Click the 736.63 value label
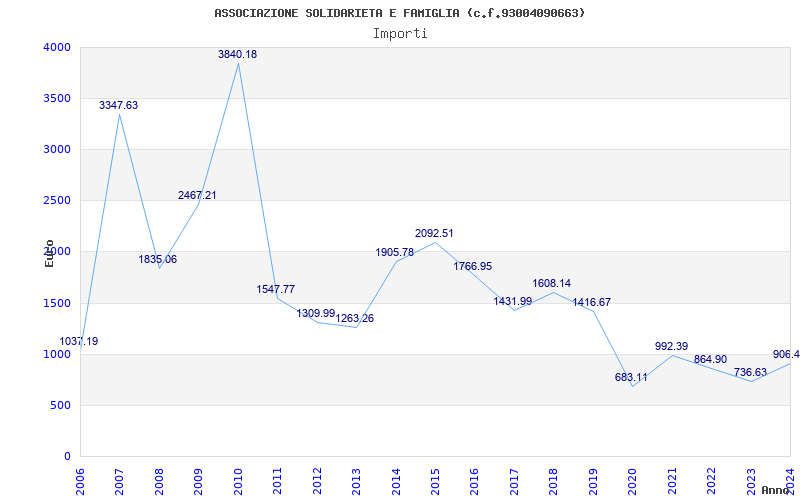800x500 pixels. pos(751,372)
